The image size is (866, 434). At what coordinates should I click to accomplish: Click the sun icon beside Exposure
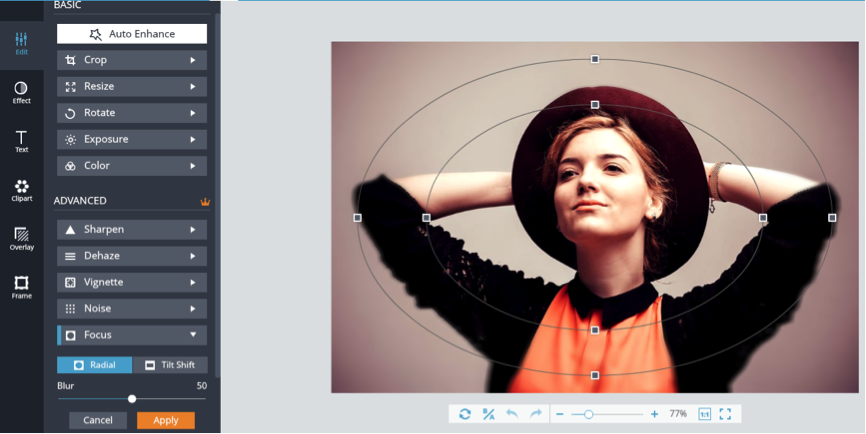[70, 140]
